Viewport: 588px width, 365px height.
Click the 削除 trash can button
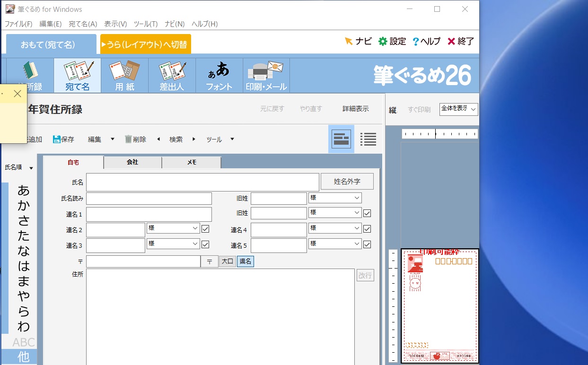(x=135, y=139)
